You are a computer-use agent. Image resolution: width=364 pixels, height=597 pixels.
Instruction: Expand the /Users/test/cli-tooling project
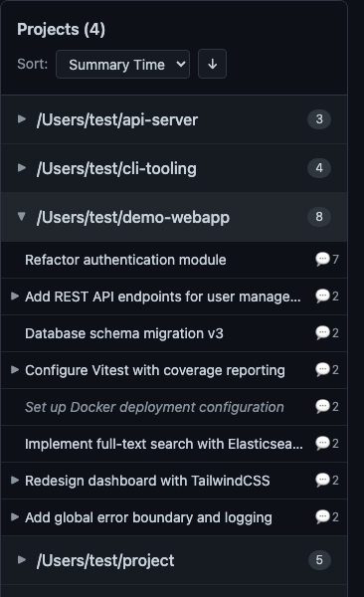pyautogui.click(x=22, y=168)
